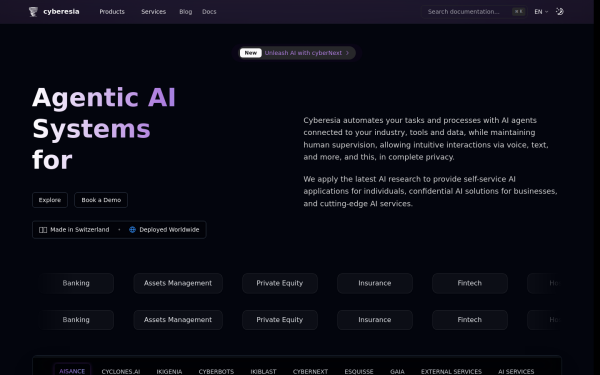Click the cyberesia logo icon

click(33, 12)
